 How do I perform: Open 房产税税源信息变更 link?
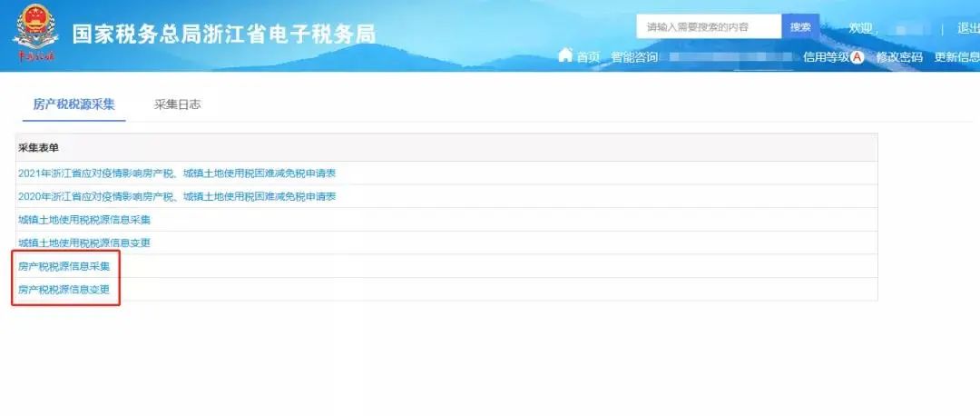64,290
